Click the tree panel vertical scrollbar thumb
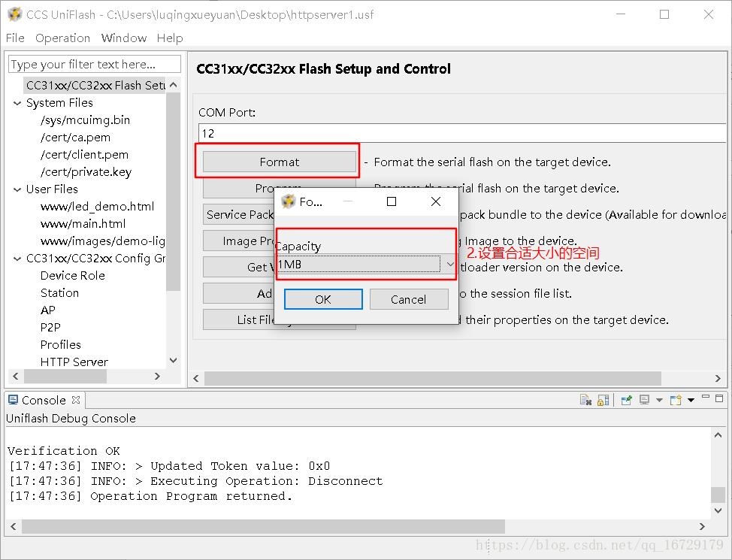Screen dimensions: 732x560 [x=173, y=192]
